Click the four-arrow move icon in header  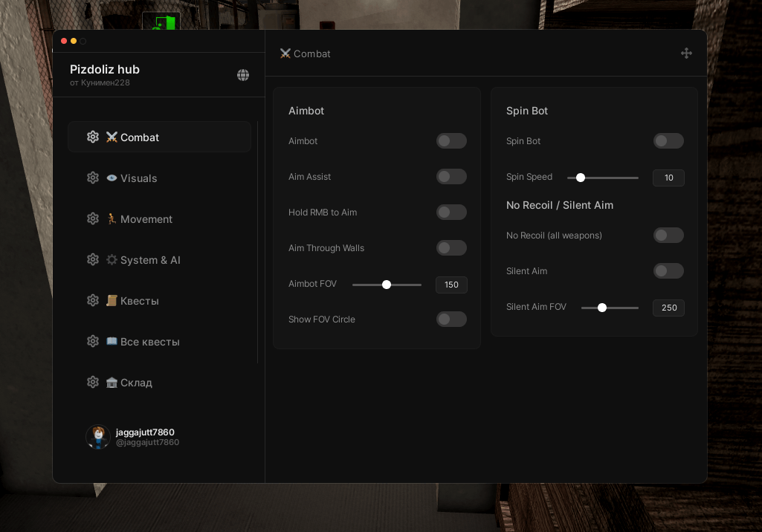tap(686, 53)
